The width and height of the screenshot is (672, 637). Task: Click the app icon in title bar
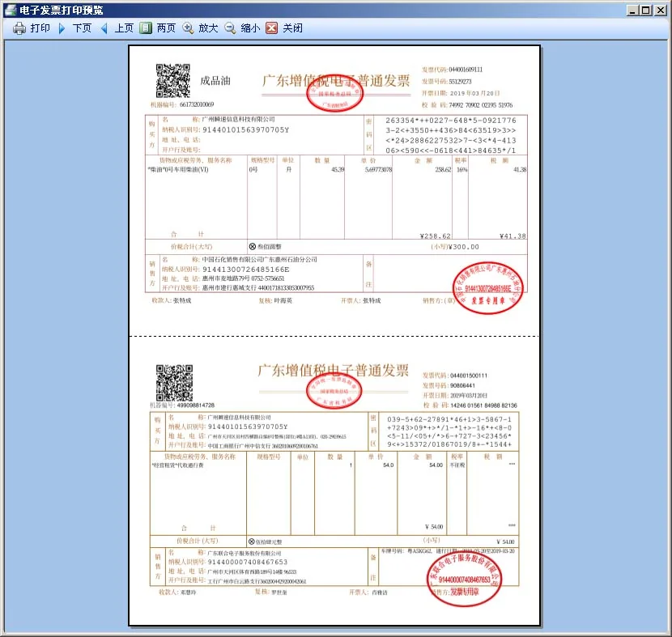(x=11, y=10)
